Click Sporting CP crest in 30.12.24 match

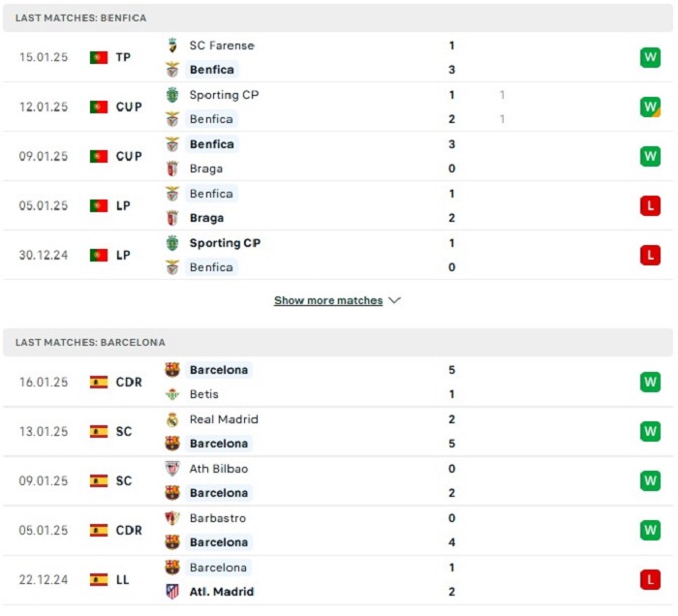pyautogui.click(x=172, y=243)
